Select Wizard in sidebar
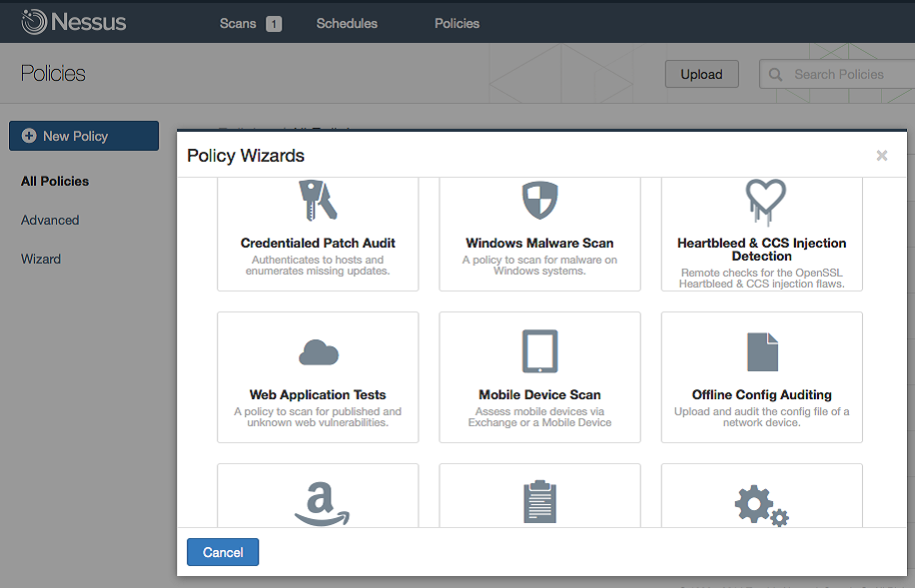This screenshot has width=915, height=588. [x=41, y=259]
